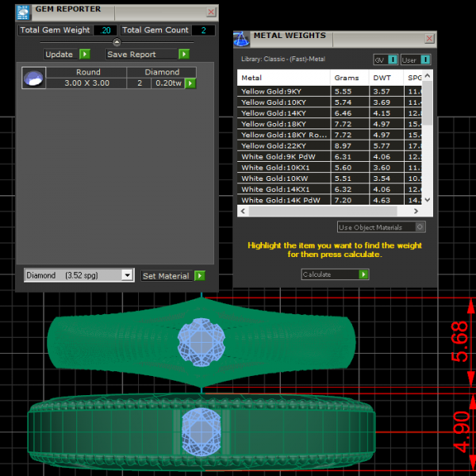This screenshot has width=476, height=476.
Task: Click the Metal Weights panel icon
Action: click(x=242, y=37)
